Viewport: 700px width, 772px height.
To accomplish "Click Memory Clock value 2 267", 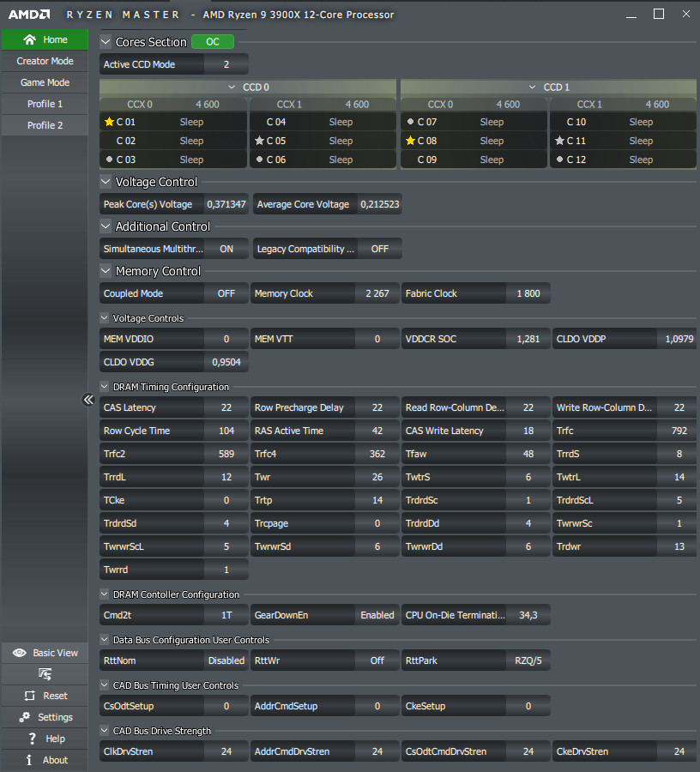I will [377, 293].
